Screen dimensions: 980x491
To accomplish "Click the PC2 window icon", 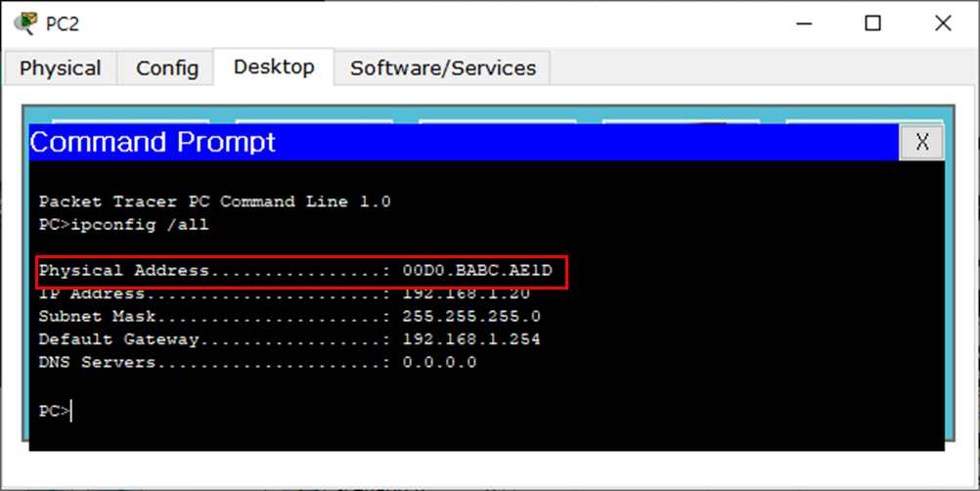I will [25, 23].
